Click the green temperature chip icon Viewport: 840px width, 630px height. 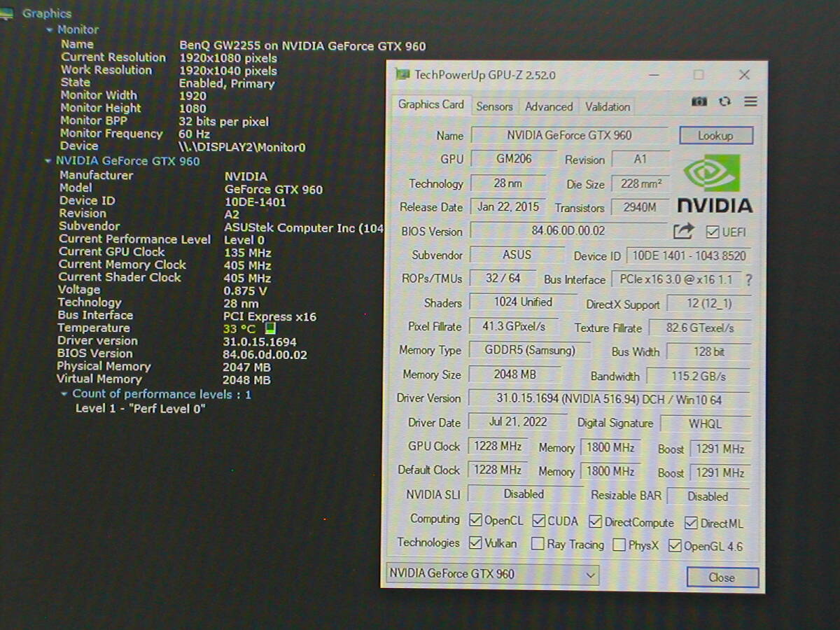271,328
